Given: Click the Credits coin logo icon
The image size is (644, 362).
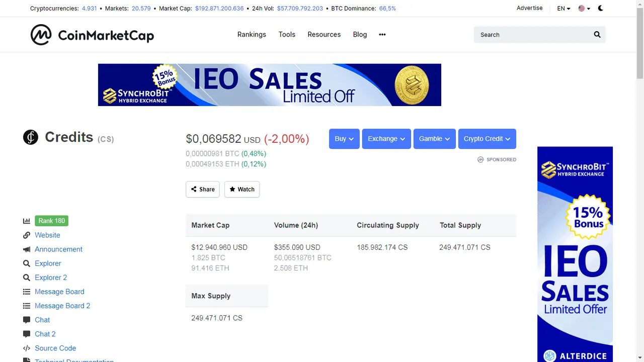Looking at the screenshot, I should 31,137.
